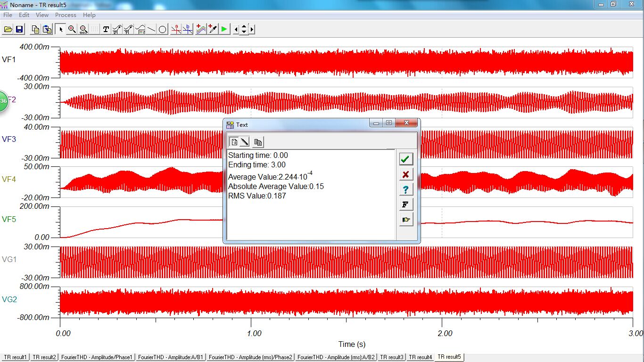Maximize the Text dialog window
The width and height of the screenshot is (644, 362).
[x=388, y=123]
